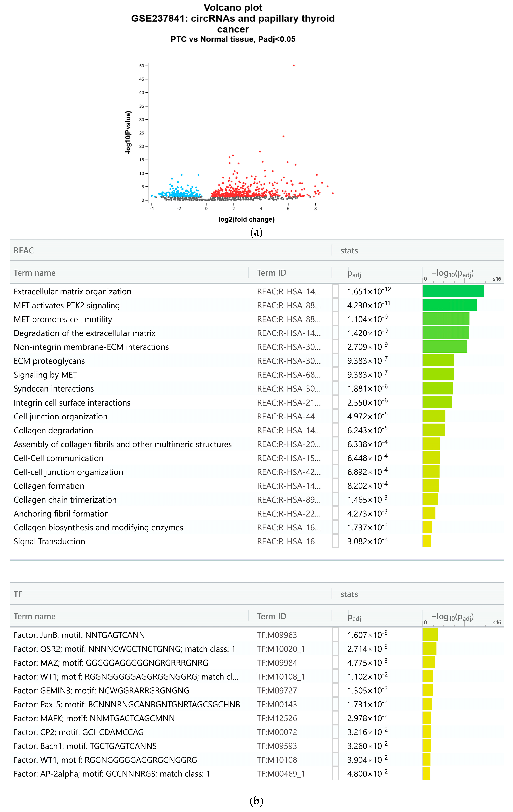The width and height of the screenshot is (513, 812).
Task: Click term ID TF:M10108_1
Action: (281, 677)
